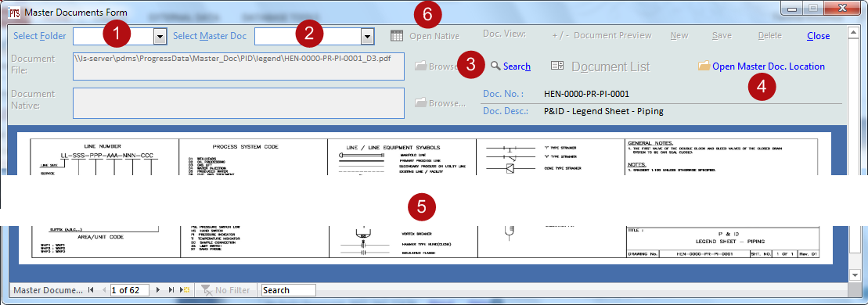Image resolution: width=868 pixels, height=305 pixels.
Task: Click the Open Native calendar grid icon
Action: (x=396, y=36)
